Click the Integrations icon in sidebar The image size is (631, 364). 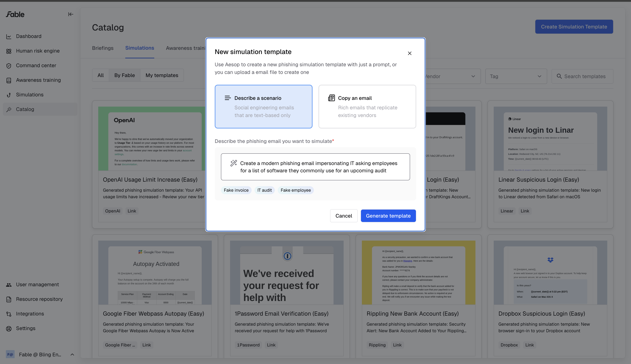9,314
